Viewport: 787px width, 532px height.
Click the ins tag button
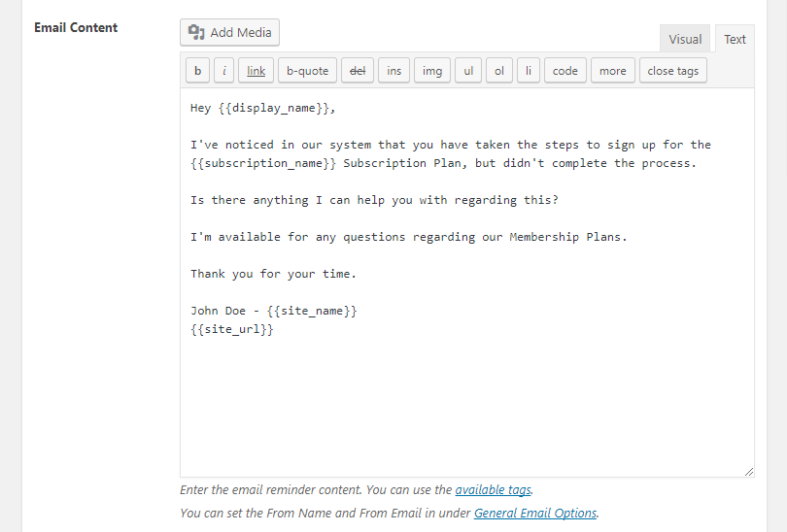tap(393, 71)
